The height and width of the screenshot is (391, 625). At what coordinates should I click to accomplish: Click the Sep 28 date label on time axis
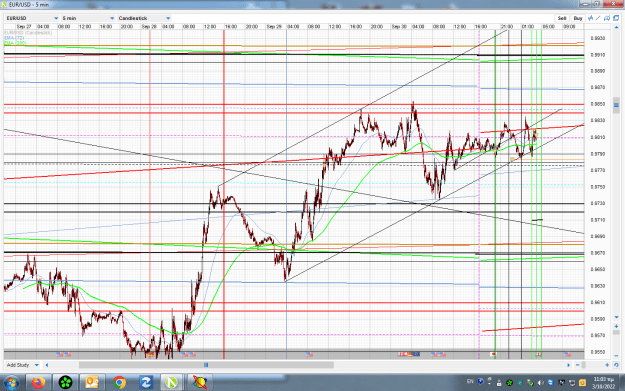[149, 27]
